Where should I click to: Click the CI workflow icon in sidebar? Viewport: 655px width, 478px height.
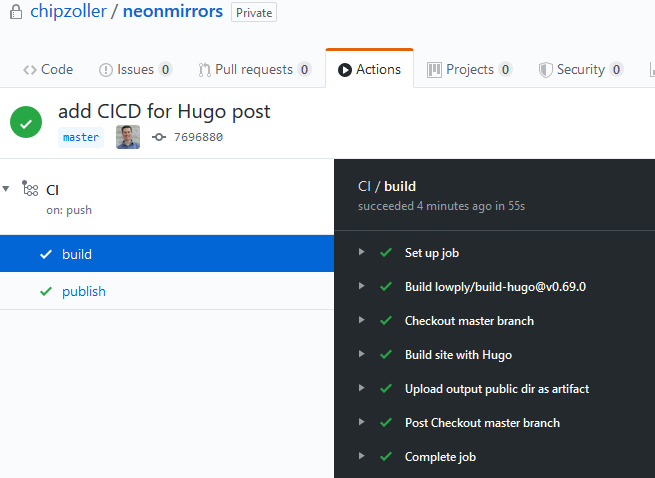coord(31,189)
